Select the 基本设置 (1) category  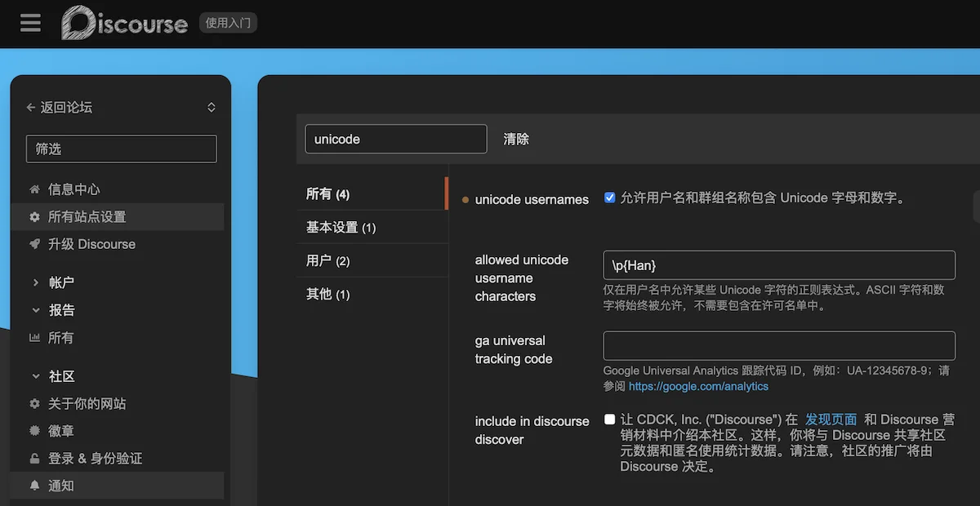341,228
